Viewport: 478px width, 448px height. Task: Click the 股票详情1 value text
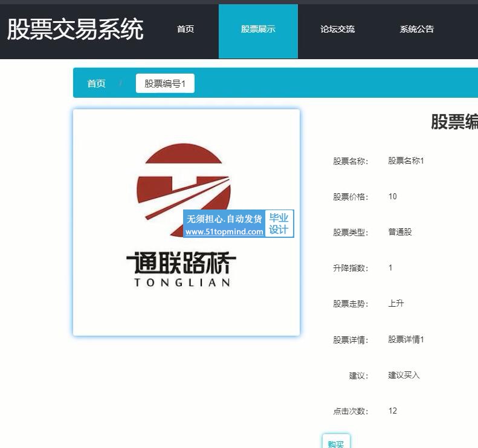pos(405,339)
